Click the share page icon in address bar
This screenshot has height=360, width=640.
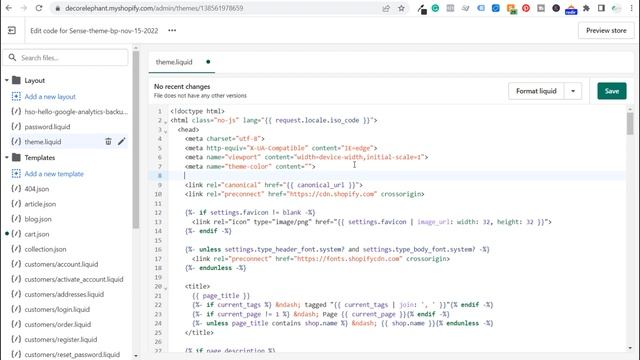[x=386, y=8]
